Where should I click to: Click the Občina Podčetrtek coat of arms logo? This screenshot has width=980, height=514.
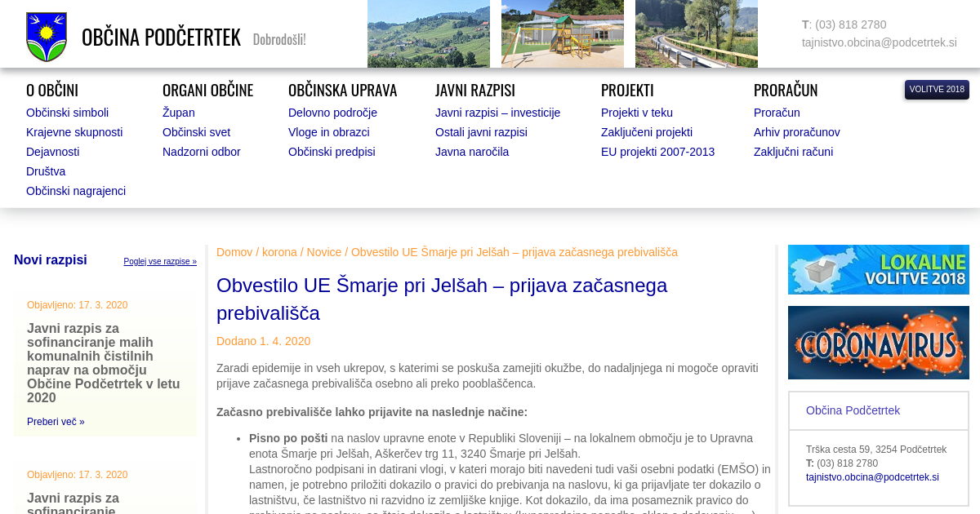(47, 37)
